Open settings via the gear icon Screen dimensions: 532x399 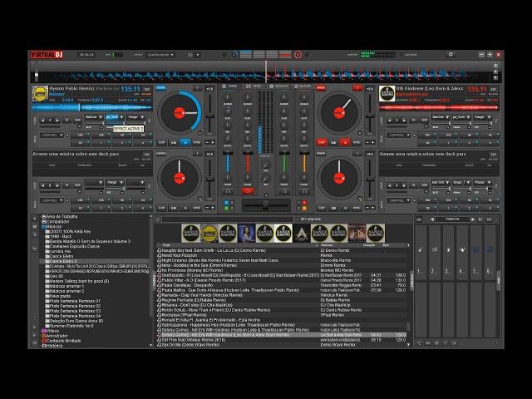451,54
